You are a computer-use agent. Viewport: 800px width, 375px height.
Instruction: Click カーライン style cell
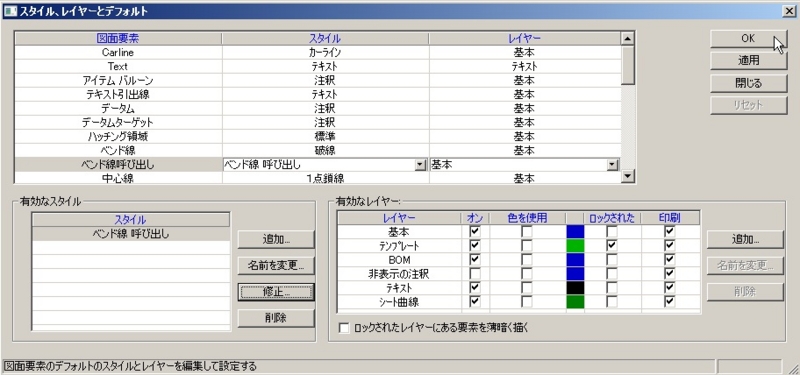(325, 52)
